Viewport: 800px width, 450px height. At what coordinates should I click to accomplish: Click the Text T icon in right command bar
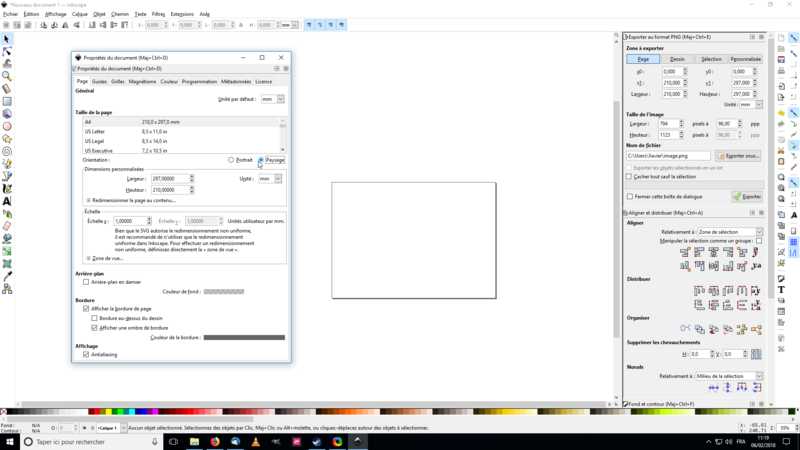(781, 289)
